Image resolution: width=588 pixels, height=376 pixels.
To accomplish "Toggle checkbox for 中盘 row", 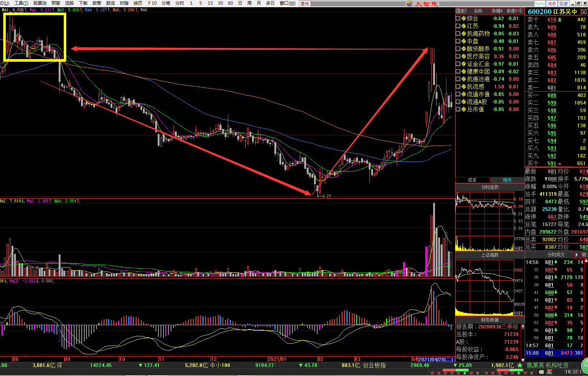I will pos(458,41).
